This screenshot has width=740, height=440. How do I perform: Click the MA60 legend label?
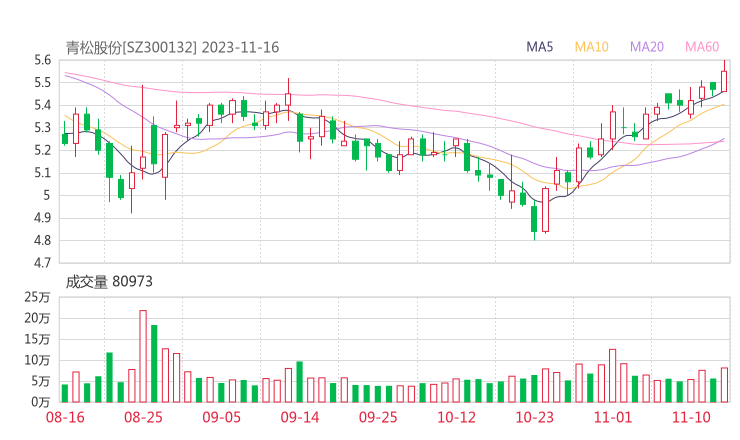click(x=702, y=47)
